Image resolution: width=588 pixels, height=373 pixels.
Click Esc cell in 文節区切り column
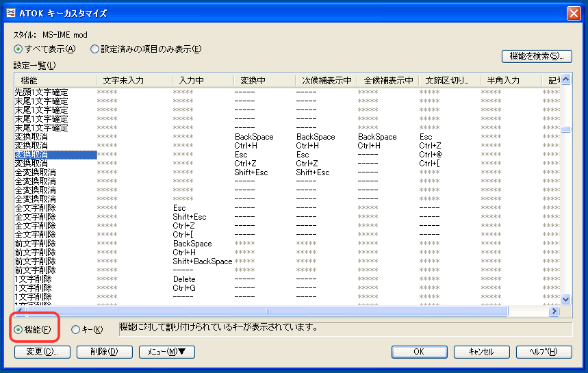click(426, 137)
